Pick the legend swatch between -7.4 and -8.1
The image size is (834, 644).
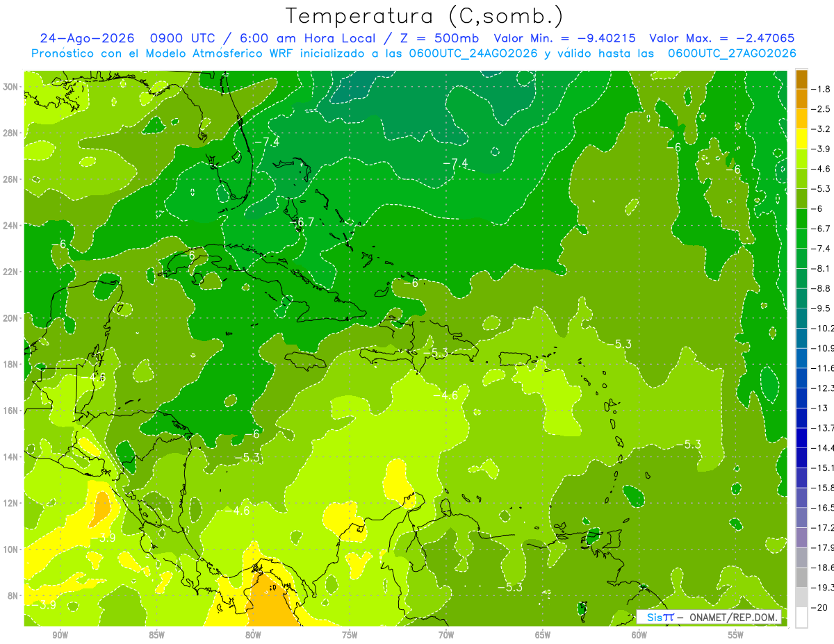pyautogui.click(x=801, y=258)
